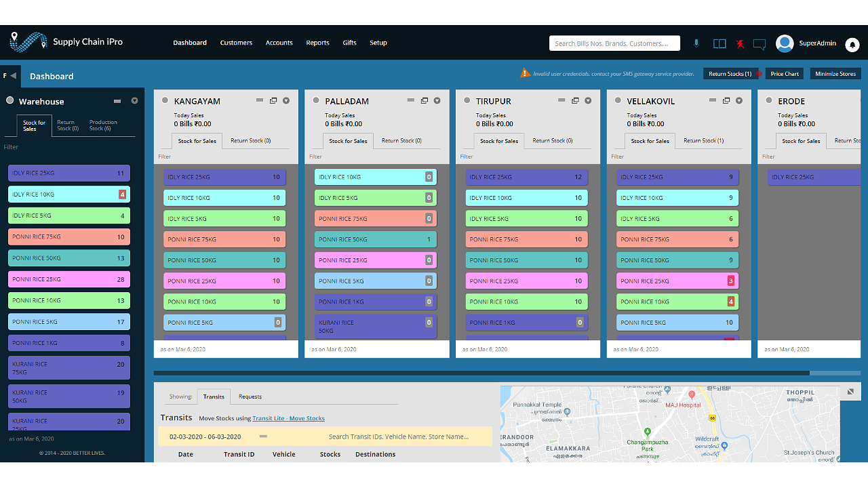This screenshot has width=868, height=488.
Task: Open the SuperAdmin user avatar
Action: (x=785, y=43)
